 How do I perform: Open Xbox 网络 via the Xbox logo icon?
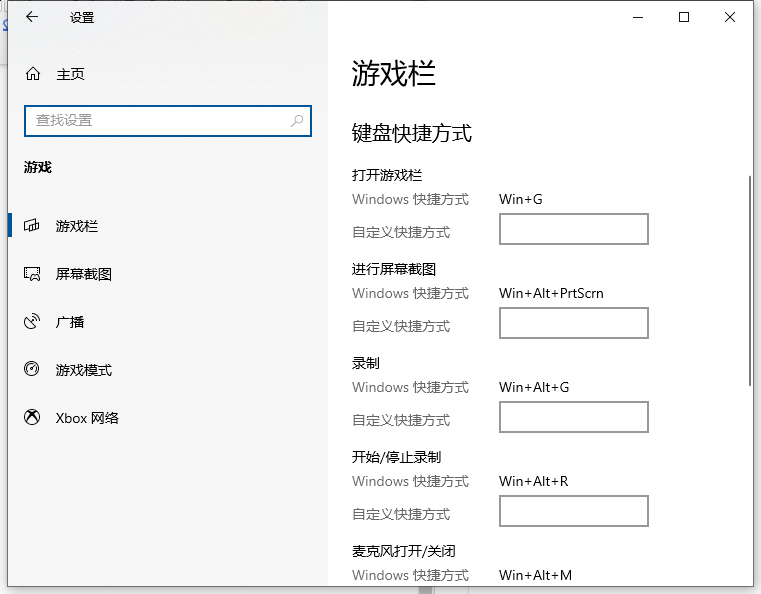click(33, 418)
